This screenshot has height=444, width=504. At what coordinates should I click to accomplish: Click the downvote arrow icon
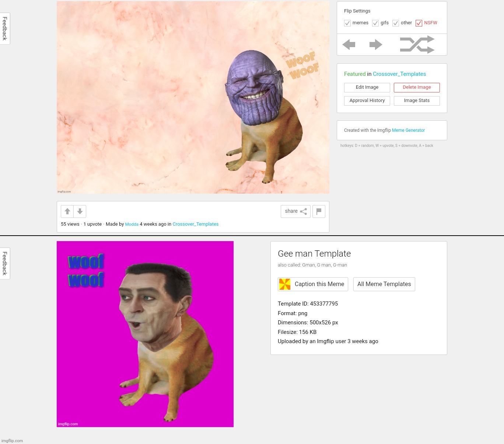pos(80,211)
